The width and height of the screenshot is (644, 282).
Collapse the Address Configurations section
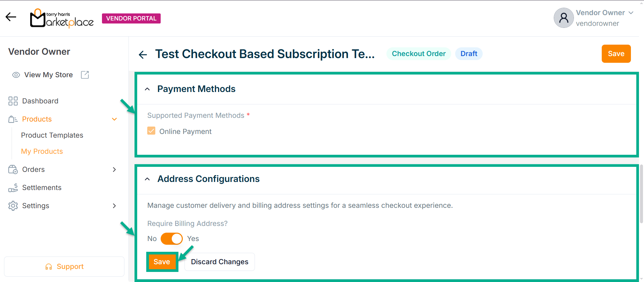pyautogui.click(x=147, y=179)
